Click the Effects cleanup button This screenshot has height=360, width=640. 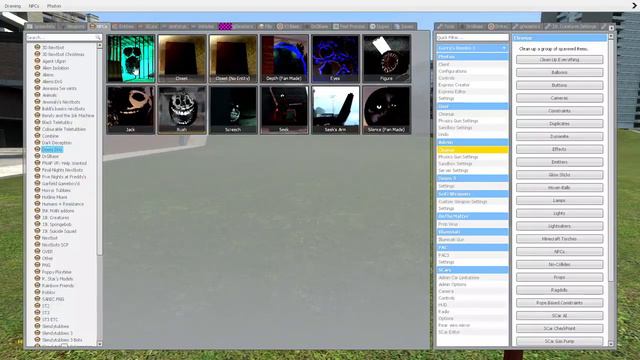[559, 149]
